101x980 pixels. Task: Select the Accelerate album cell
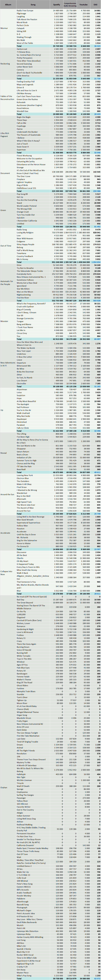point(8,533)
